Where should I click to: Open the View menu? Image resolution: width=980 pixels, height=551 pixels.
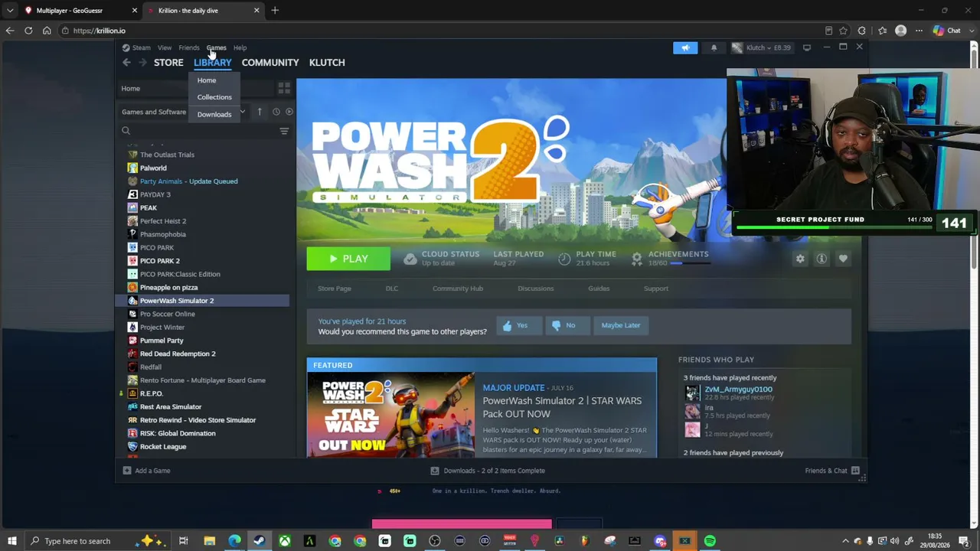coord(165,47)
